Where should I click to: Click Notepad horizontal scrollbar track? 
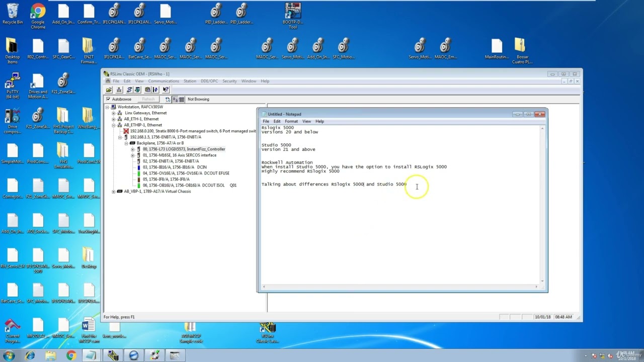(401, 287)
